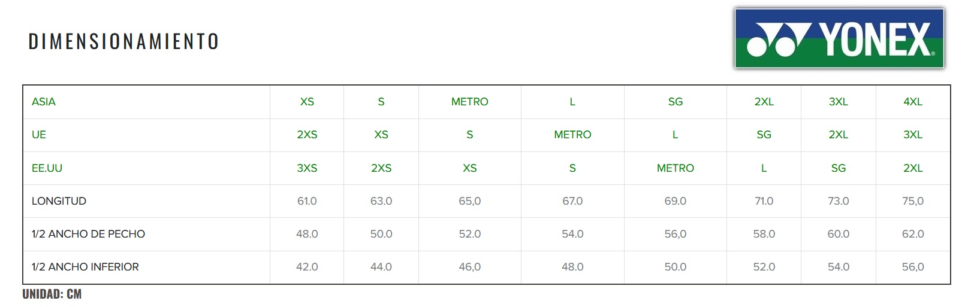
Task: Click the 1/2 ANCHO INFERIOR label
Action: [x=85, y=267]
